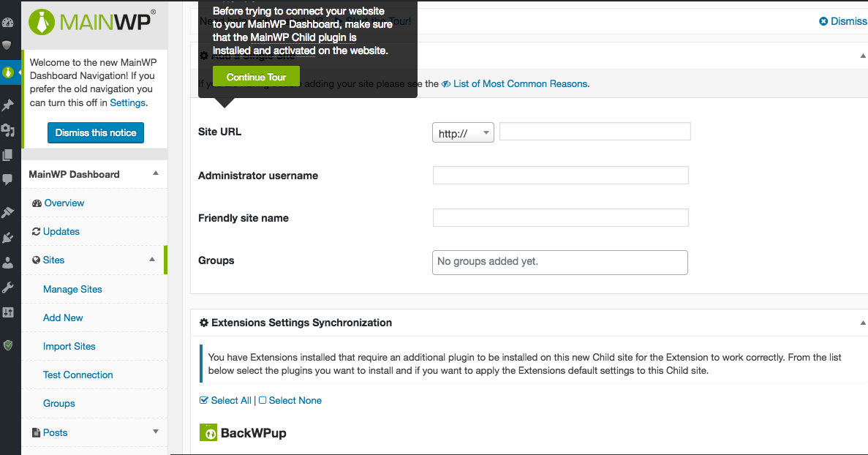
Task: Click the green shield icon at sidebar bottom
Action: pyautogui.click(x=8, y=345)
